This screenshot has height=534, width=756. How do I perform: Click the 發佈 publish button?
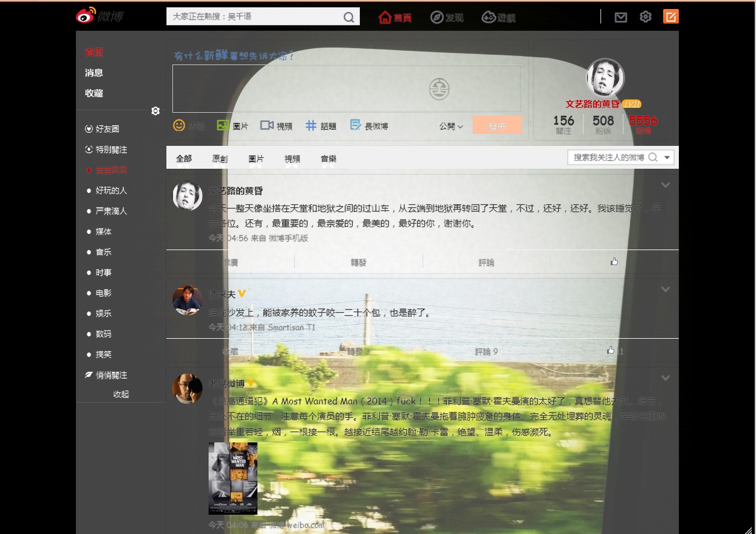(497, 125)
